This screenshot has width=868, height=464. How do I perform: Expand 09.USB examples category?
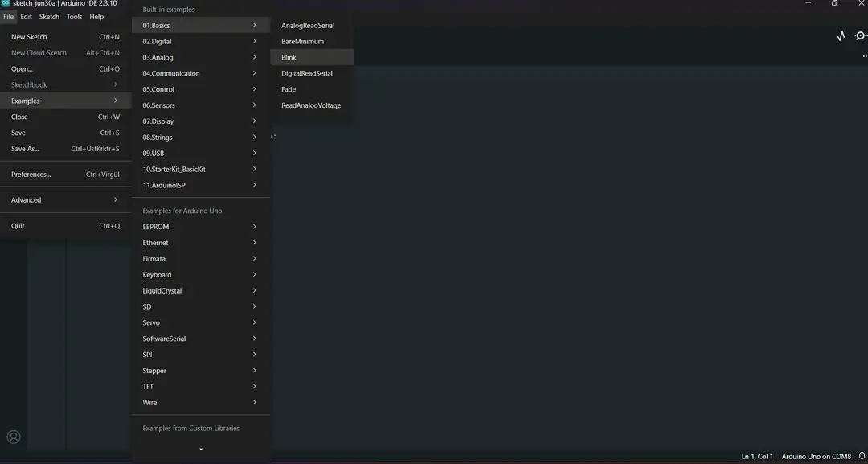click(201, 154)
